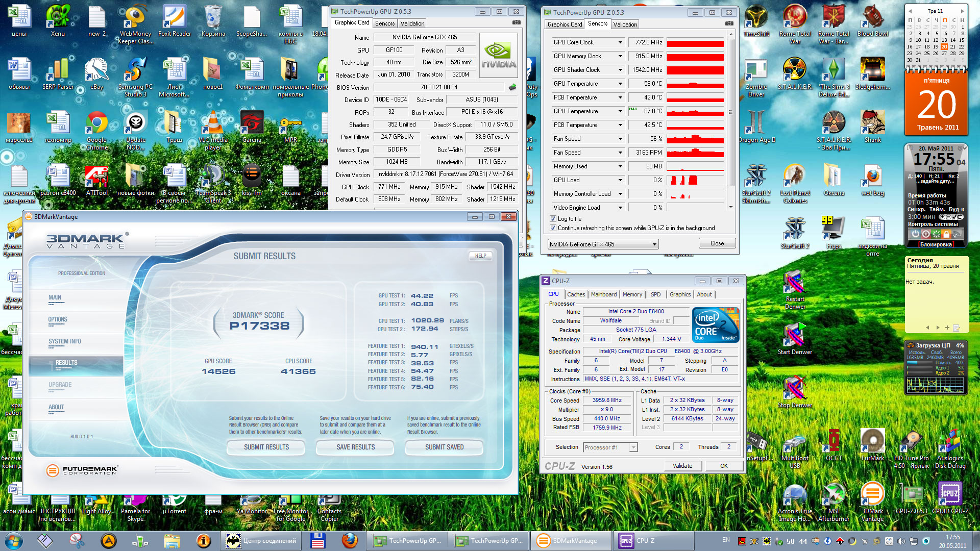Image resolution: width=980 pixels, height=551 pixels.
Task: Expand the GPU Load sensor dropdown
Action: click(620, 180)
